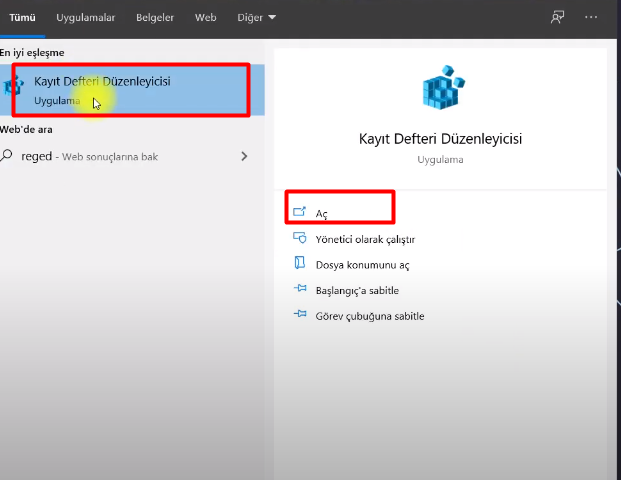Open the three-dot options menu
This screenshot has height=480, width=621.
(x=591, y=17)
